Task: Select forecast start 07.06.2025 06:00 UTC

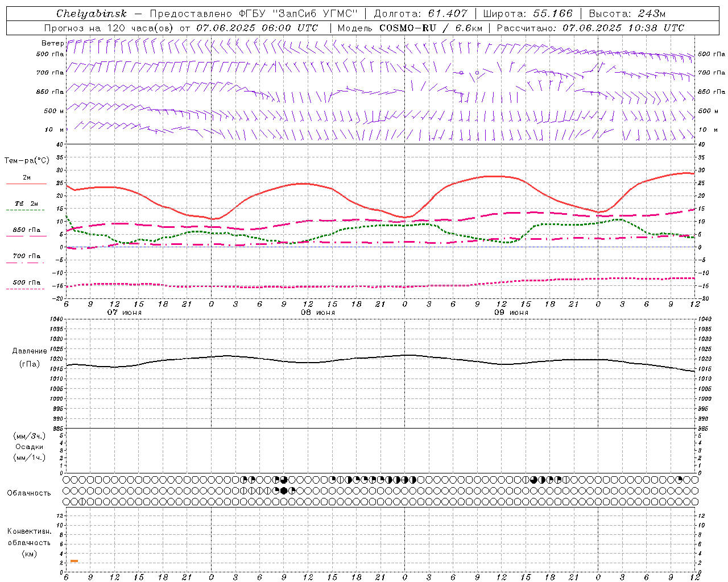Action: (258, 28)
